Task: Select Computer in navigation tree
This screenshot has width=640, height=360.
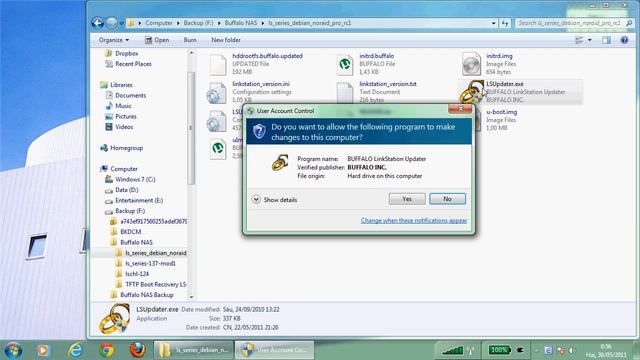Action: [119, 169]
